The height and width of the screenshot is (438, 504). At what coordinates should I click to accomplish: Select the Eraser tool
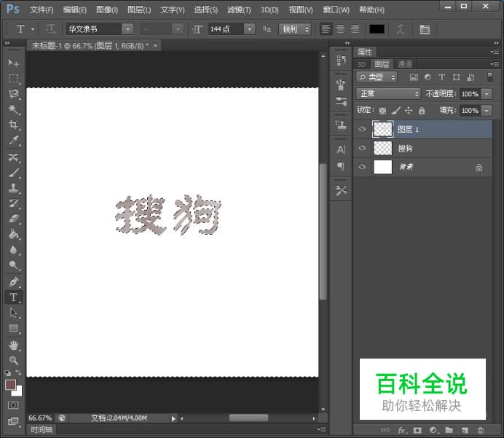[x=13, y=219]
